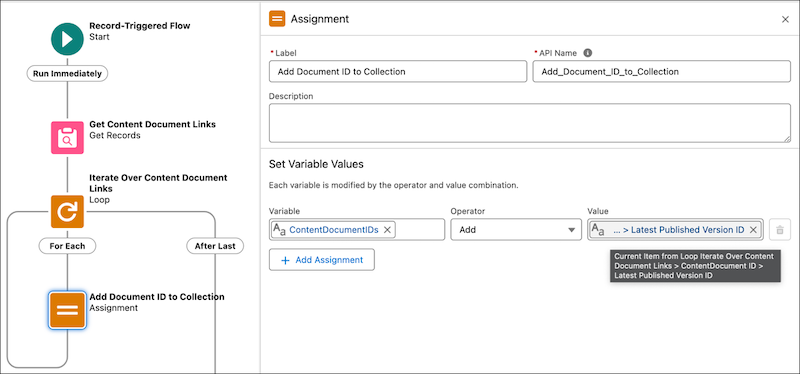Click the trash icon to delete assignment row
Screen dimensions: 800x374
pos(780,230)
